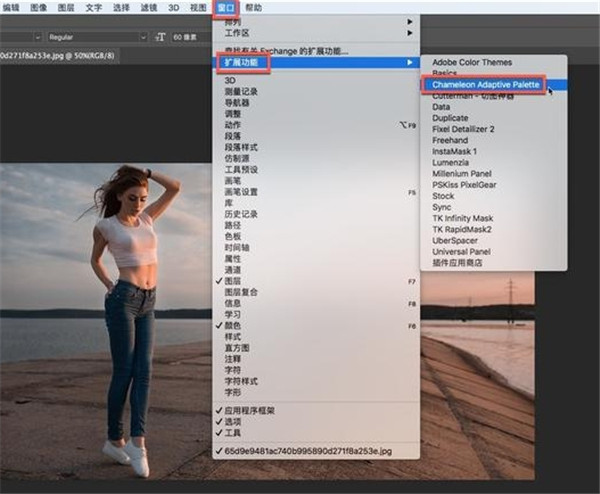
Task: Open the 选择 menu
Action: point(121,7)
